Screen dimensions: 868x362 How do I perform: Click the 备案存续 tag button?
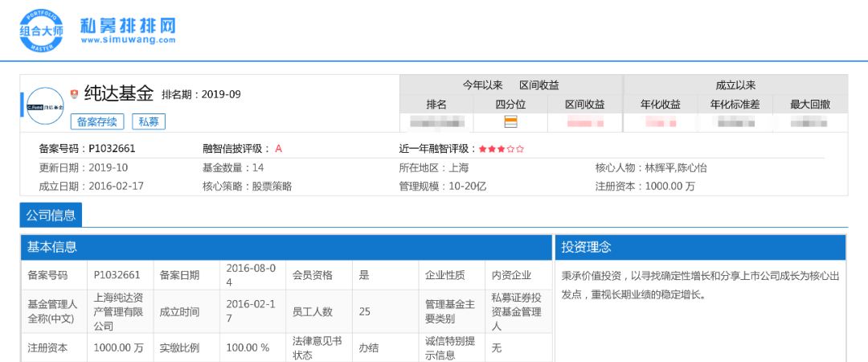(97, 122)
